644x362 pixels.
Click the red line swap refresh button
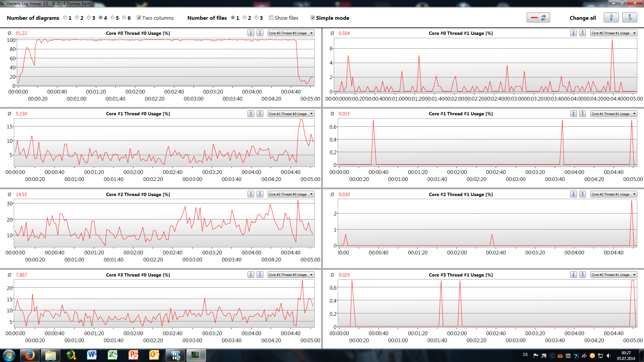[x=538, y=18]
